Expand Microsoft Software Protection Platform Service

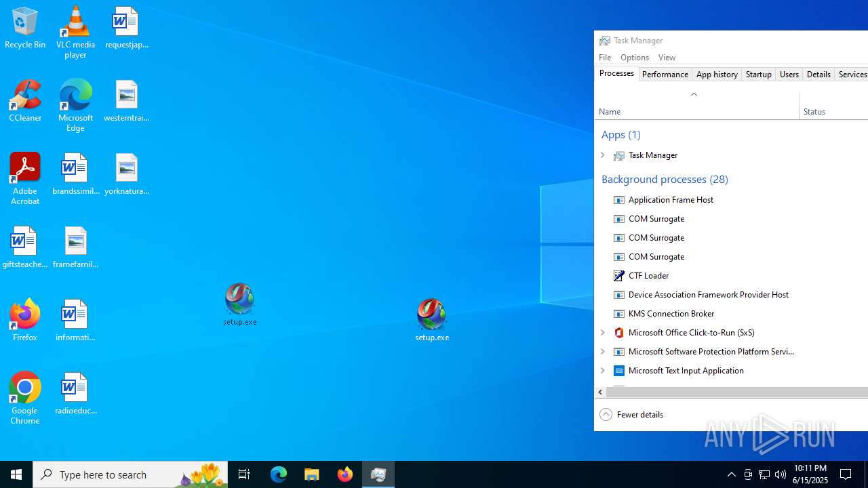[603, 352]
